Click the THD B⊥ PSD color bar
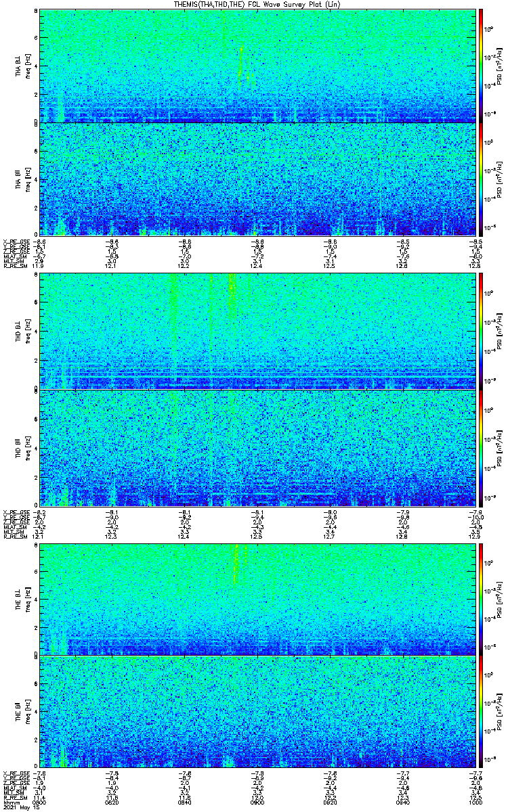 (482, 331)
